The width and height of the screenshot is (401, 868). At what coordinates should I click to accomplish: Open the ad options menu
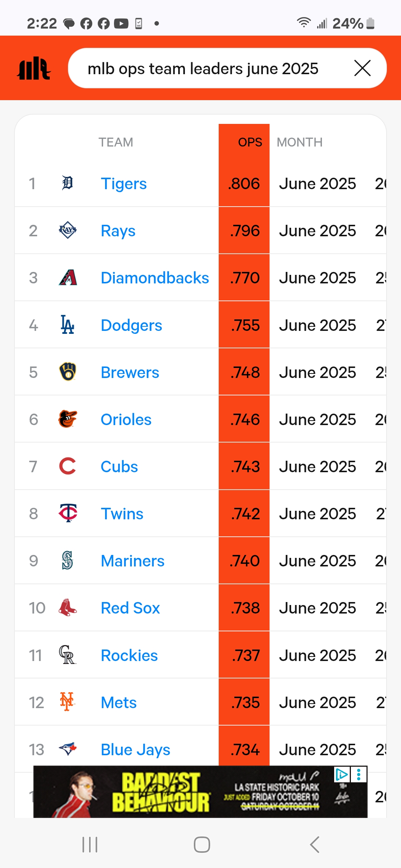pos(359,775)
